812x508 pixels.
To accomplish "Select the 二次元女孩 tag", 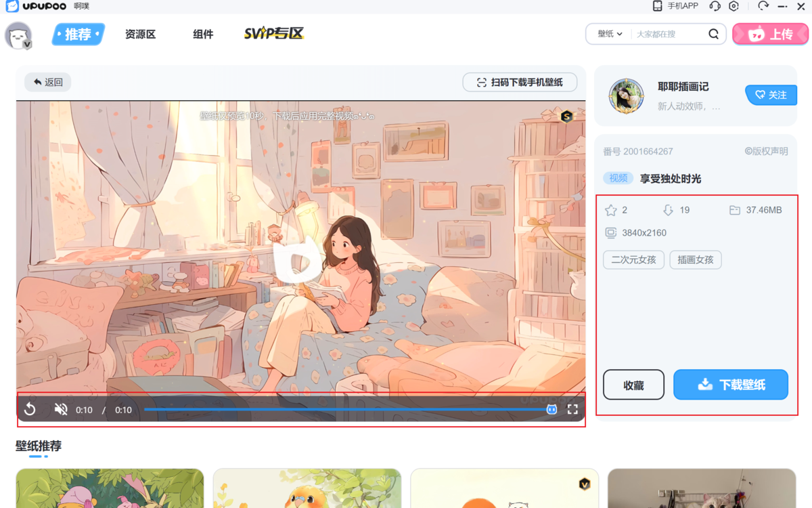I will click(633, 259).
